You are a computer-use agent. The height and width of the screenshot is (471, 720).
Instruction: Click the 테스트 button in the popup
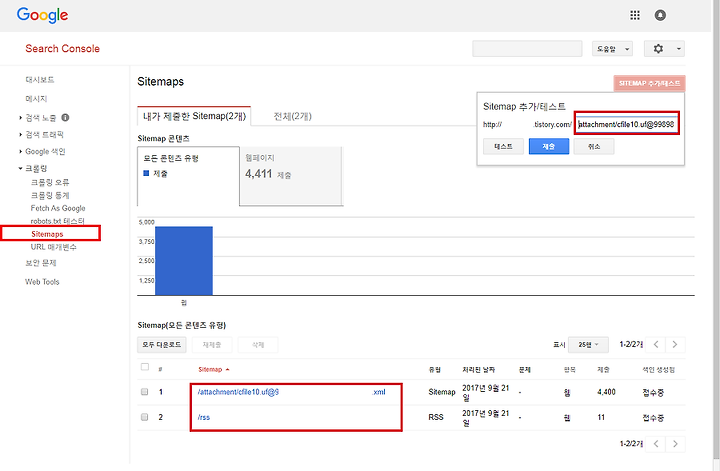pyautogui.click(x=503, y=146)
